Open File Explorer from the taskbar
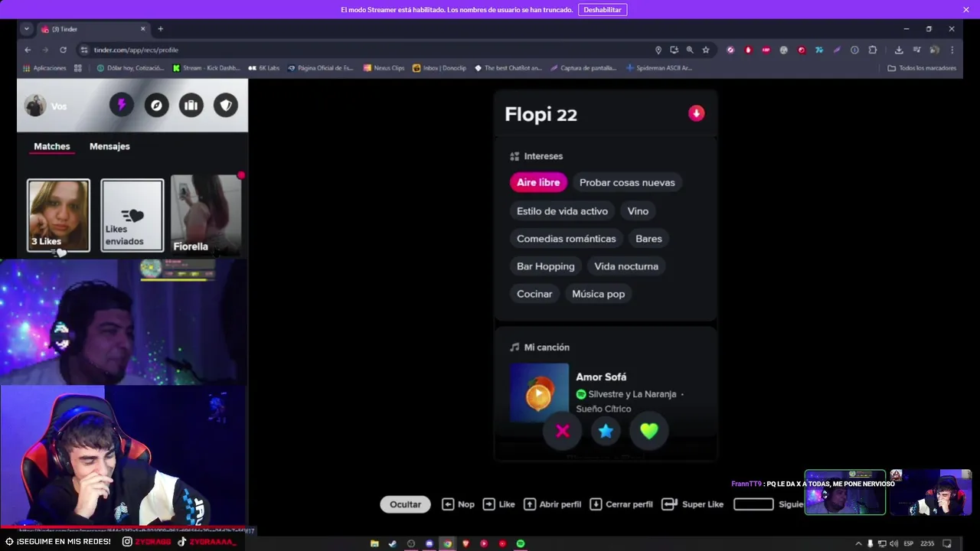980x551 pixels. tap(374, 543)
